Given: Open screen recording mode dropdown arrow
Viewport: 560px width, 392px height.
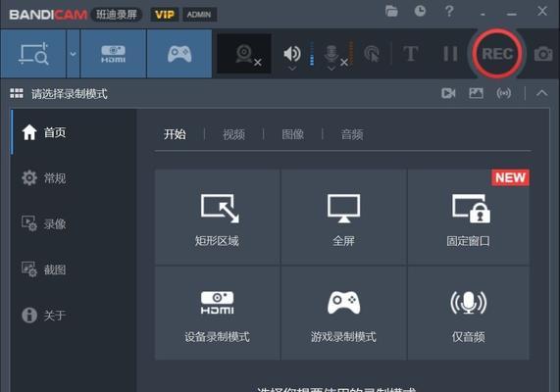Looking at the screenshot, I should pyautogui.click(x=74, y=54).
